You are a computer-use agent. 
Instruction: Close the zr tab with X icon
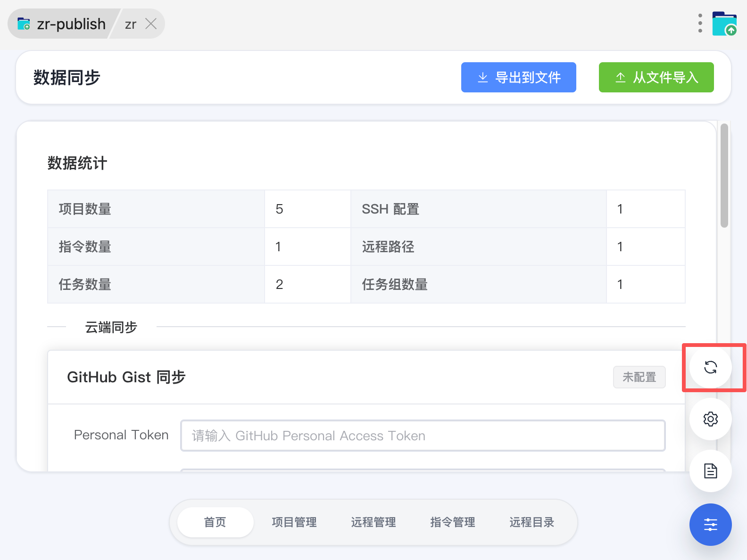point(151,24)
